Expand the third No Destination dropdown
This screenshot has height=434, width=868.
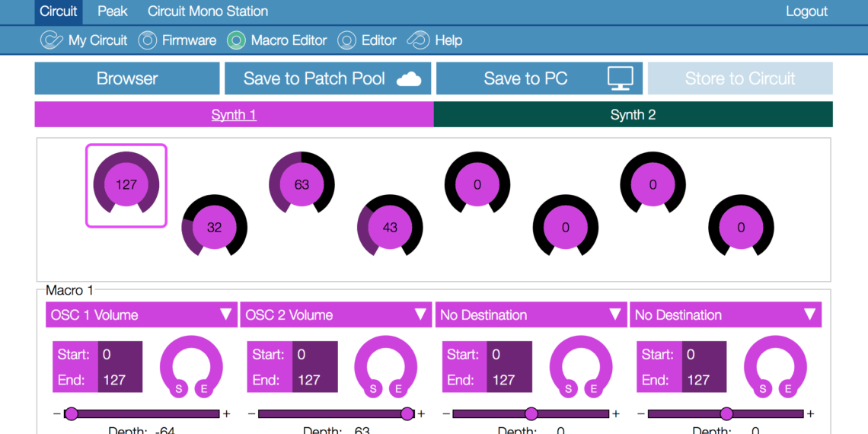point(531,315)
